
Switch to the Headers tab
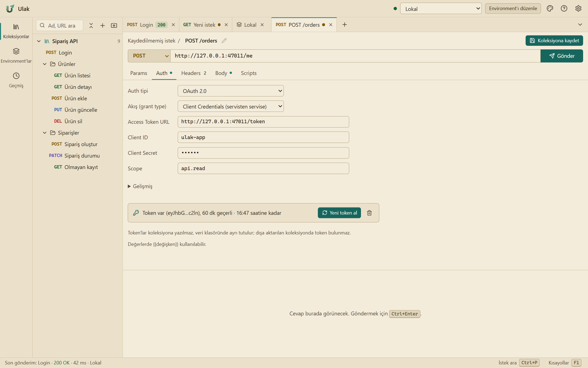click(x=194, y=73)
